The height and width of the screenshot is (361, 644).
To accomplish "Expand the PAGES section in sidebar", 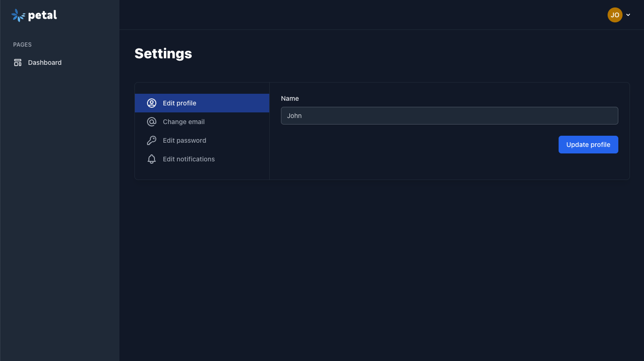I will (22, 44).
